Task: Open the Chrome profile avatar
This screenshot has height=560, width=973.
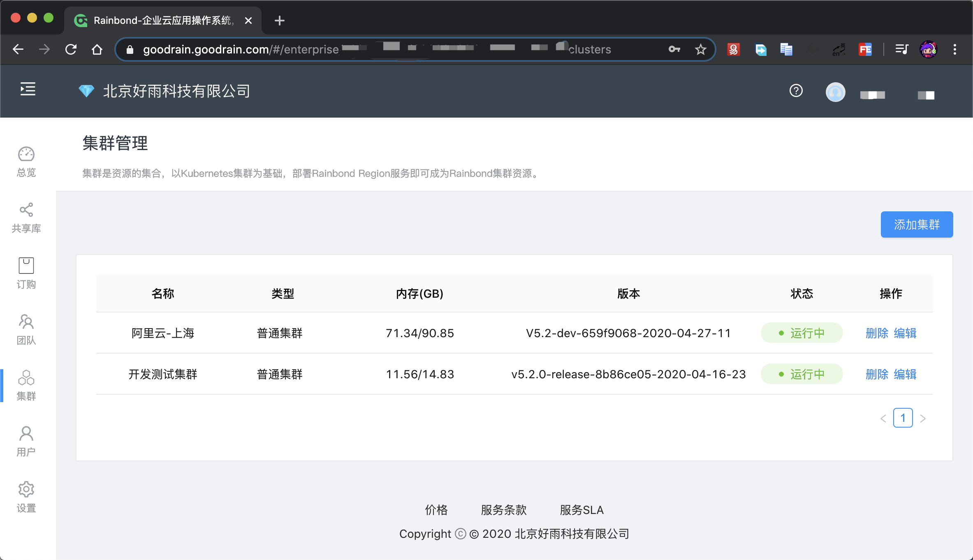Action: (929, 49)
